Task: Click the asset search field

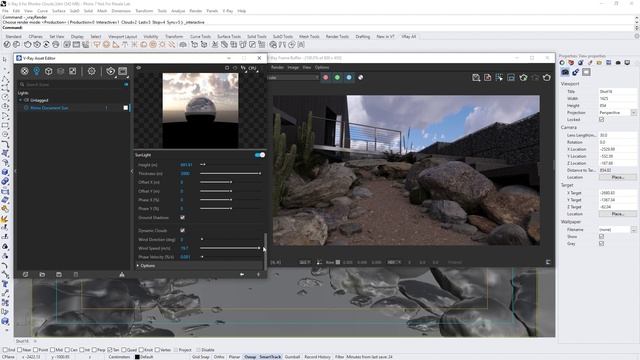Action: (x=73, y=84)
